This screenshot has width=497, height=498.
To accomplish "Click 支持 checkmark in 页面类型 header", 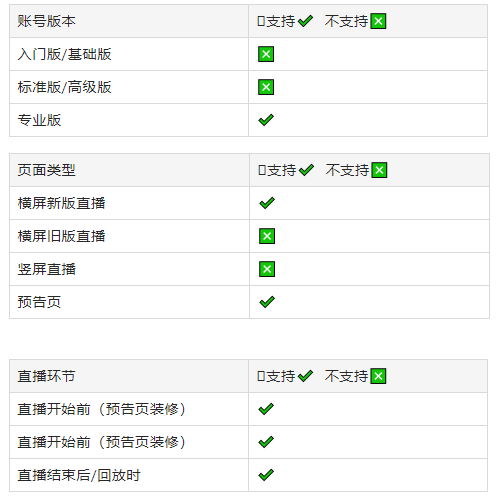I will point(306,170).
